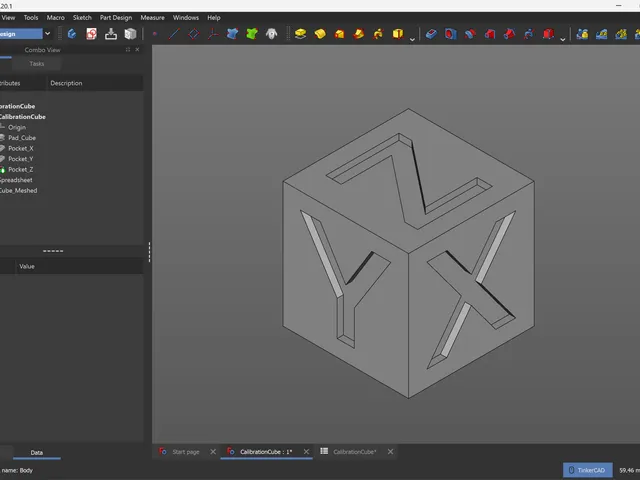
Task: Select Pocket_Z in the model tree
Action: (x=20, y=170)
